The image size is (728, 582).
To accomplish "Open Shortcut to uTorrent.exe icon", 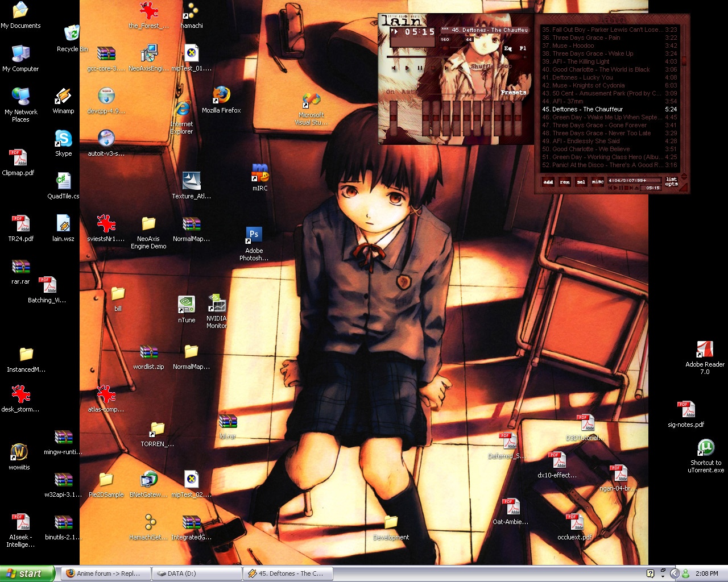I will (x=706, y=456).
